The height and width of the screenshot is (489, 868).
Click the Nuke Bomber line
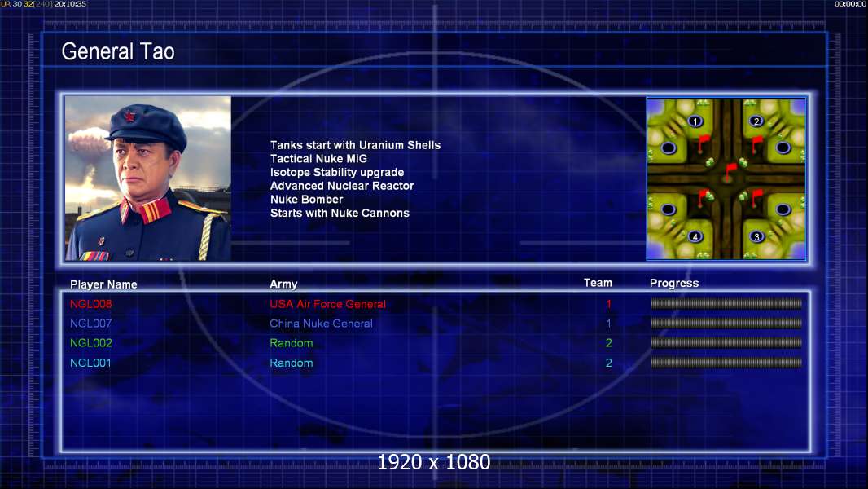307,200
